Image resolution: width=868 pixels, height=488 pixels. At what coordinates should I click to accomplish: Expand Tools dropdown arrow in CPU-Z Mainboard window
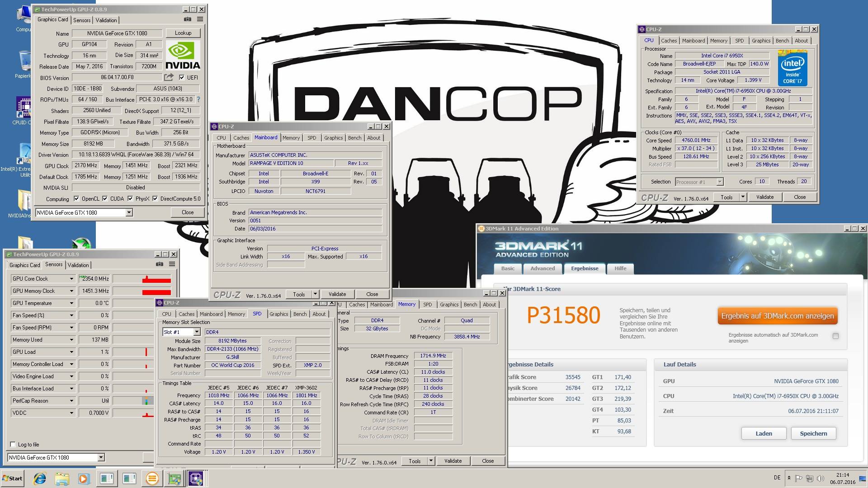[x=315, y=294]
